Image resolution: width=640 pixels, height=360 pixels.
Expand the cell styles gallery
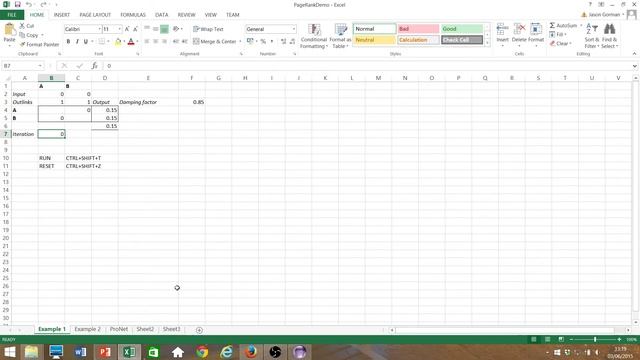point(487,42)
